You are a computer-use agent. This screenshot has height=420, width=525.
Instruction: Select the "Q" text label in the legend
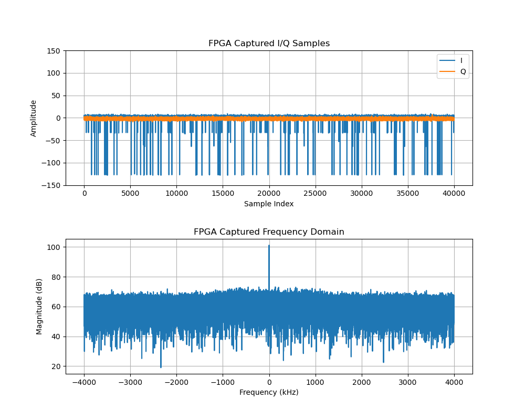pos(463,71)
